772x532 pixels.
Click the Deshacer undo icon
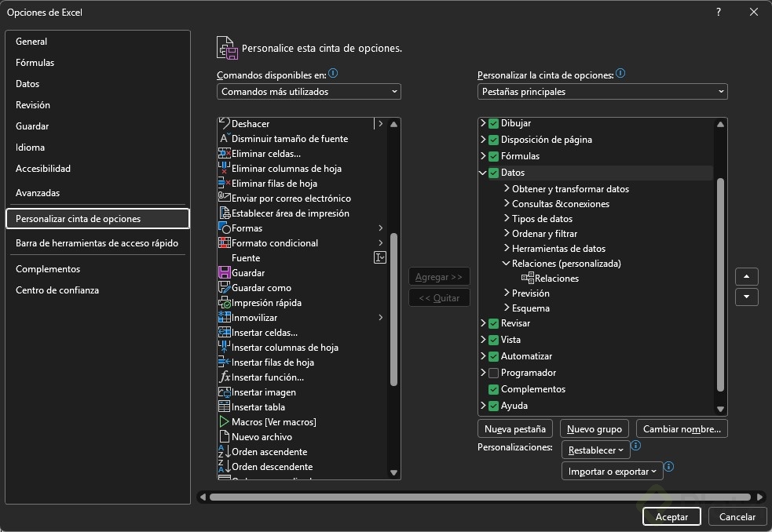coord(225,123)
